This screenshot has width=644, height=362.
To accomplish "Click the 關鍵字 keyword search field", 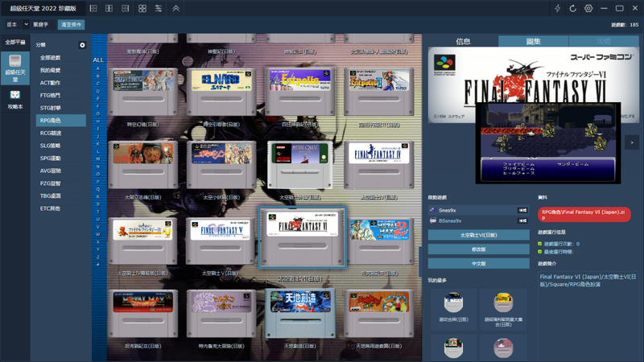I will coord(43,25).
